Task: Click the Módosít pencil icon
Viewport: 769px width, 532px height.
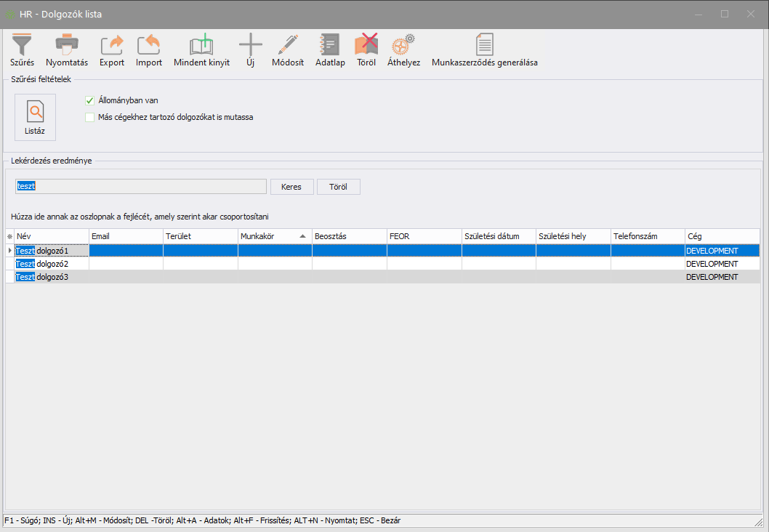Action: (287, 45)
